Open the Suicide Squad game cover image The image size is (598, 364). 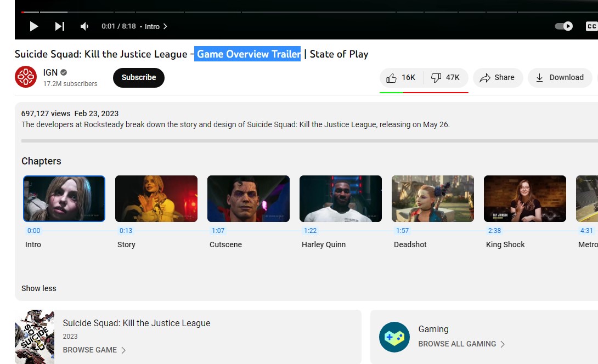[35, 337]
